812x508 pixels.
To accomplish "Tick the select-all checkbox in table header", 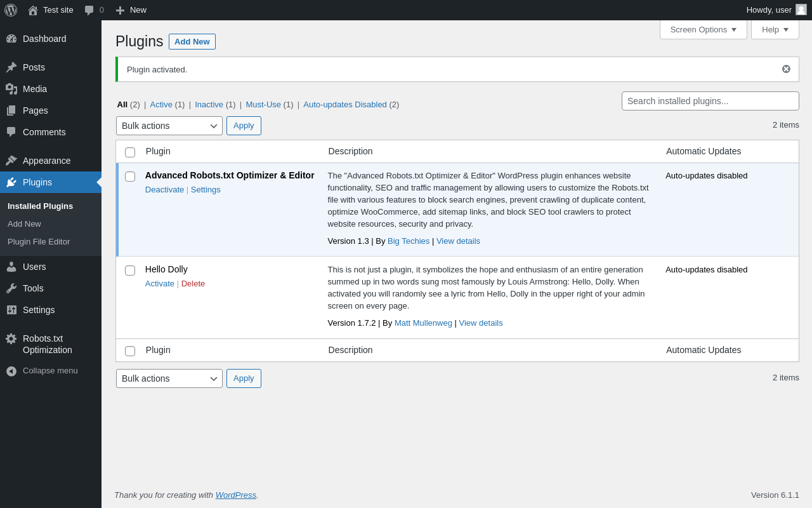I will point(130,152).
